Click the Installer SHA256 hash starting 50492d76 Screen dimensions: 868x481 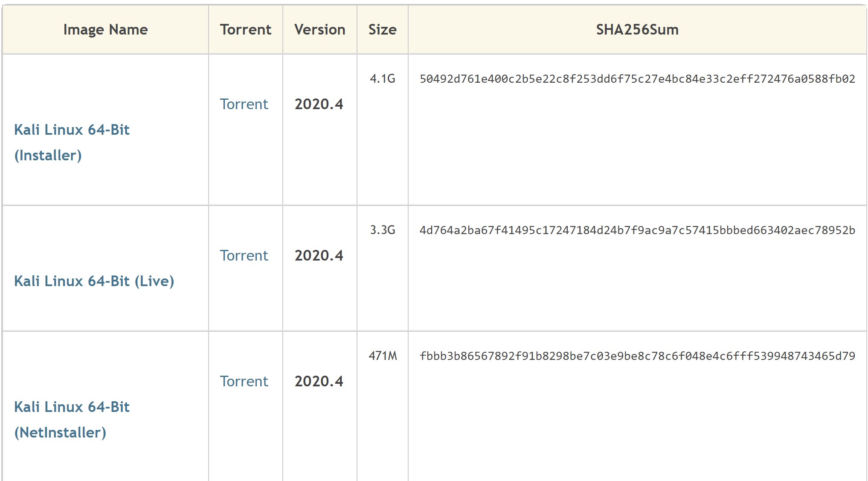coord(637,79)
